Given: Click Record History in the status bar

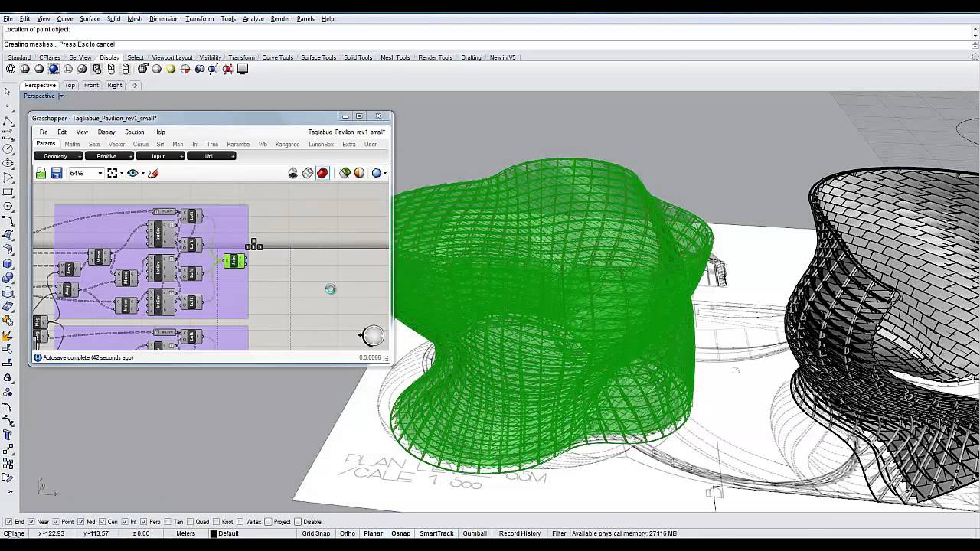Looking at the screenshot, I should tap(520, 533).
